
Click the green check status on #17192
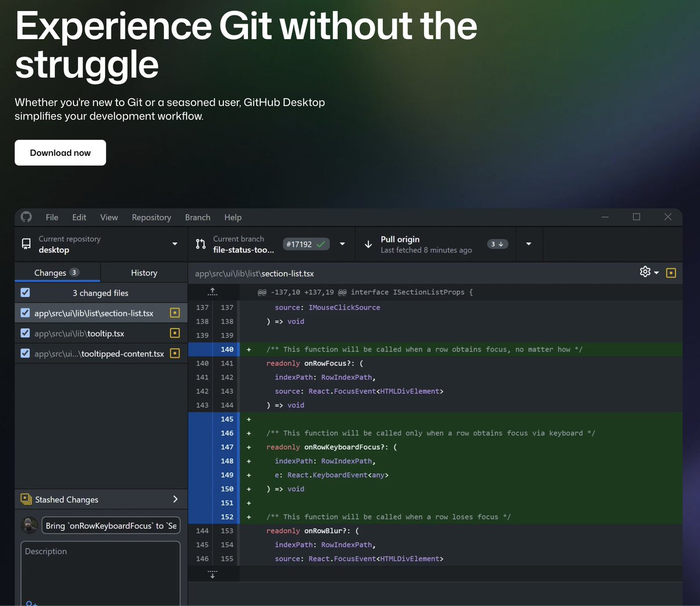click(x=321, y=244)
